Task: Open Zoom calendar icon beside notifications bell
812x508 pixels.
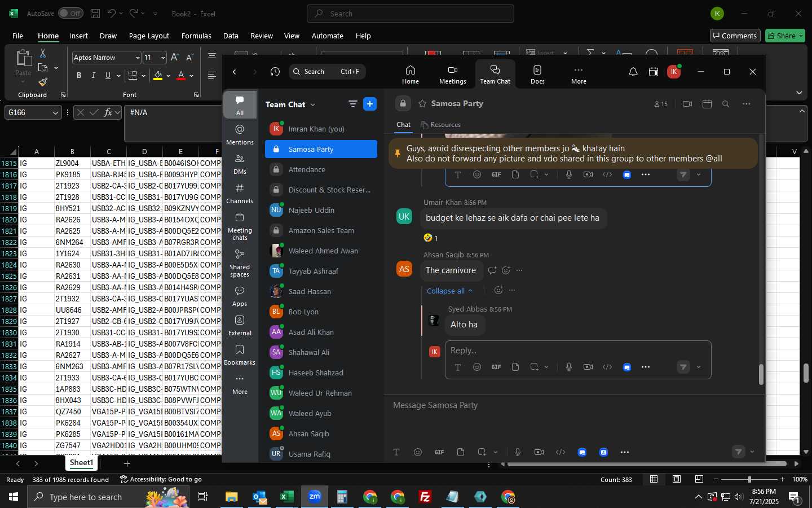Action: (653, 72)
